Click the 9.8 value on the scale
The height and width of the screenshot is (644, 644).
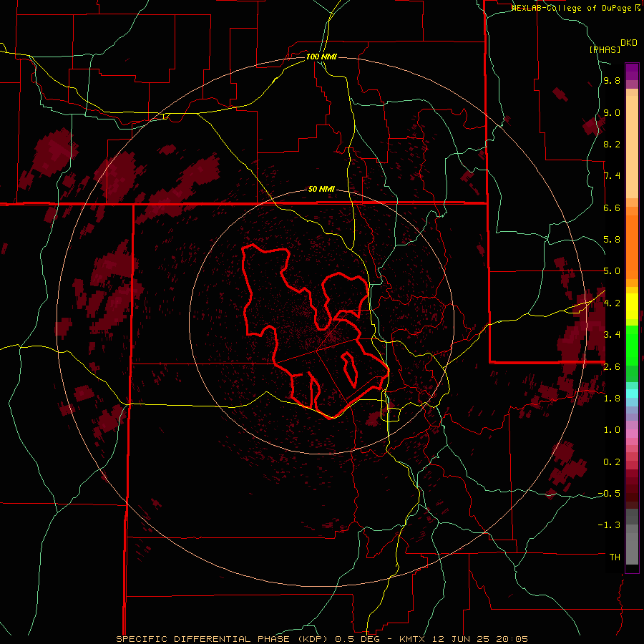[612, 81]
